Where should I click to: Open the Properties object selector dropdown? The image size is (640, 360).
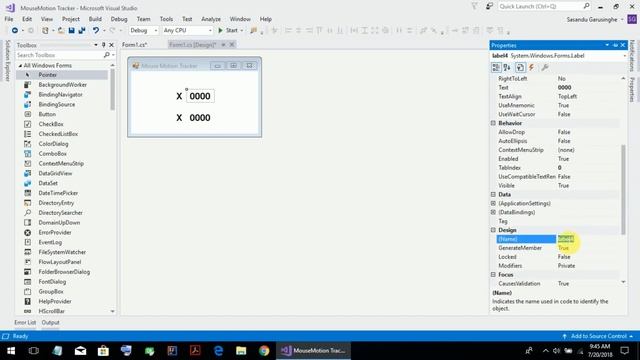624,56
